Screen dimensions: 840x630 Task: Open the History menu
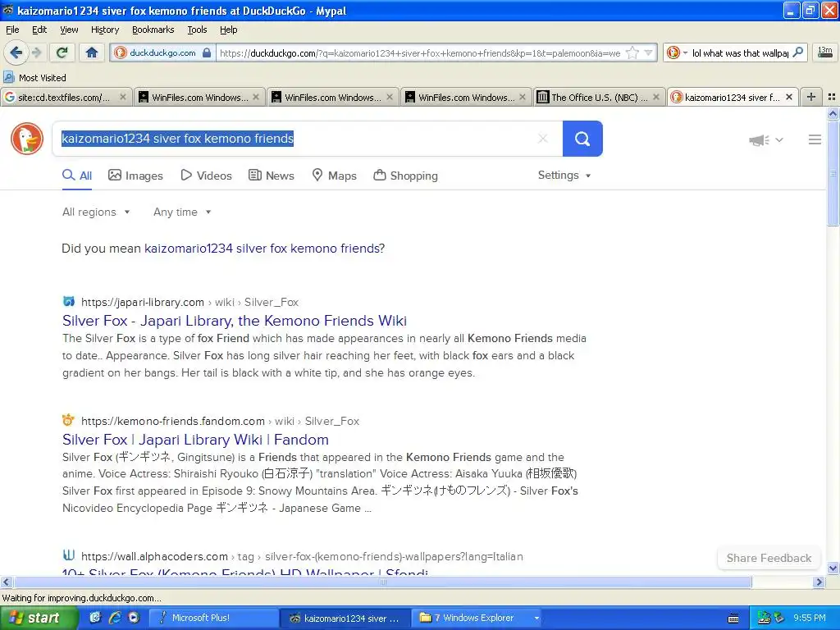point(104,30)
